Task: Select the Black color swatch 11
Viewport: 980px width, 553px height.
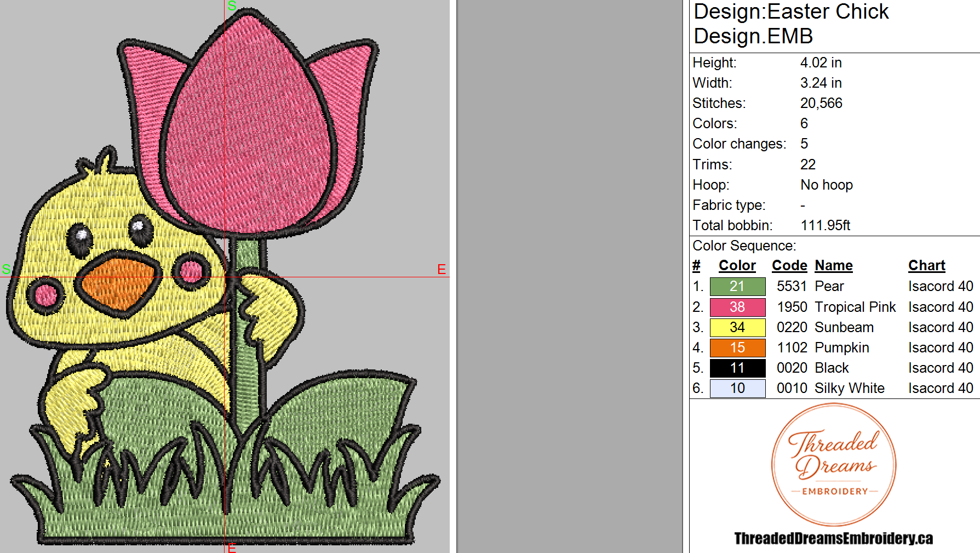Action: pos(737,368)
